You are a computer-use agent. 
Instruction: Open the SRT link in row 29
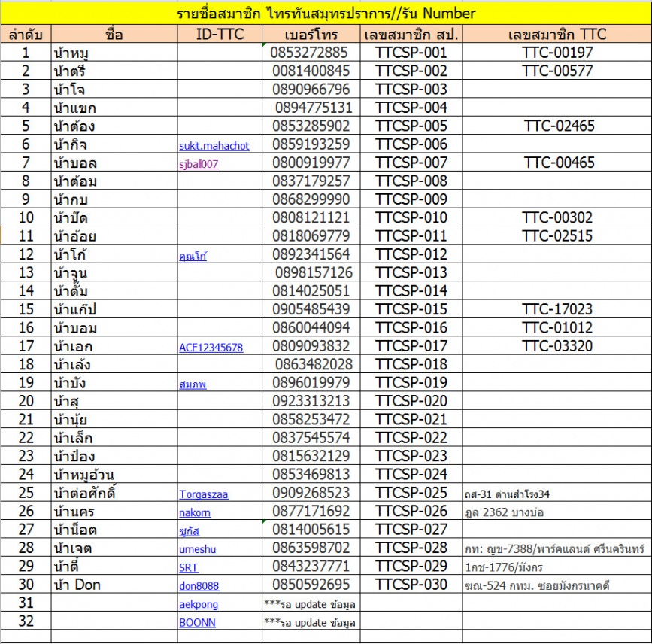tap(189, 567)
